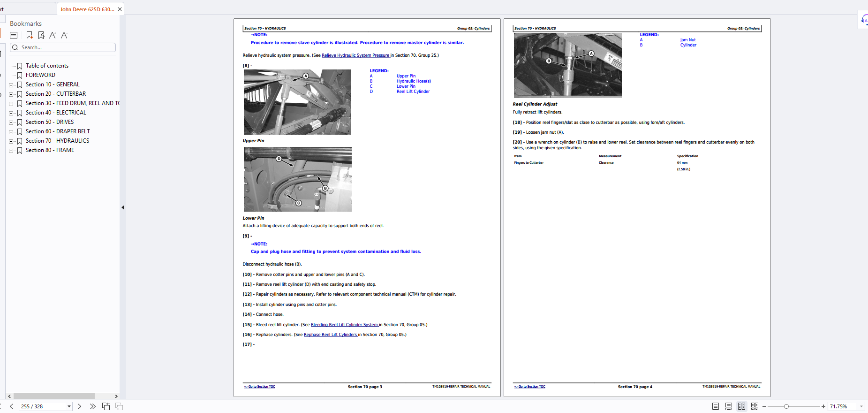Screen dimensions: 868x413
Task: Open the Table of contents bookmark
Action: tap(47, 66)
